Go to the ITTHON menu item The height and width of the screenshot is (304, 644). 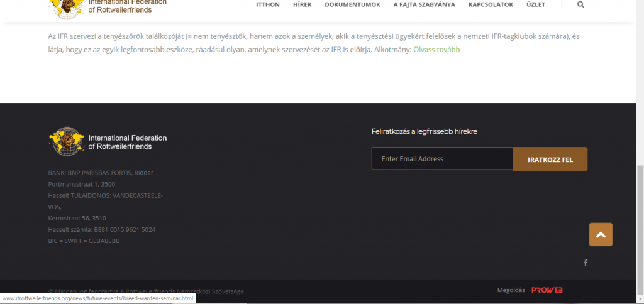click(x=268, y=4)
